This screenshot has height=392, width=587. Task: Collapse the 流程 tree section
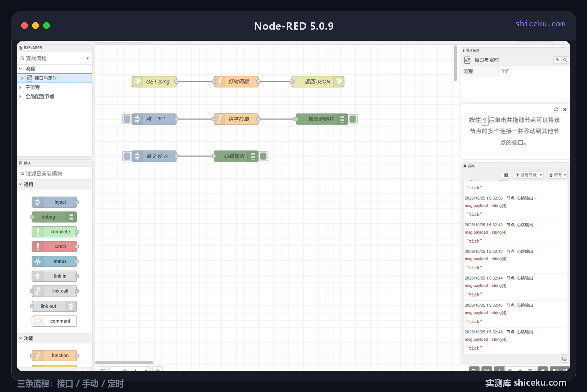click(x=20, y=69)
